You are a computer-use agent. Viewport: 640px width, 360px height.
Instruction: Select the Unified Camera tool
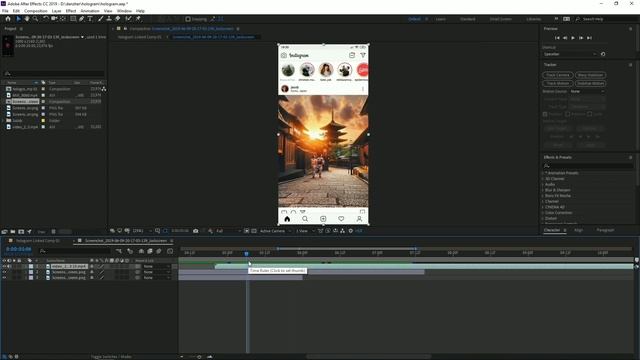[x=54, y=19]
